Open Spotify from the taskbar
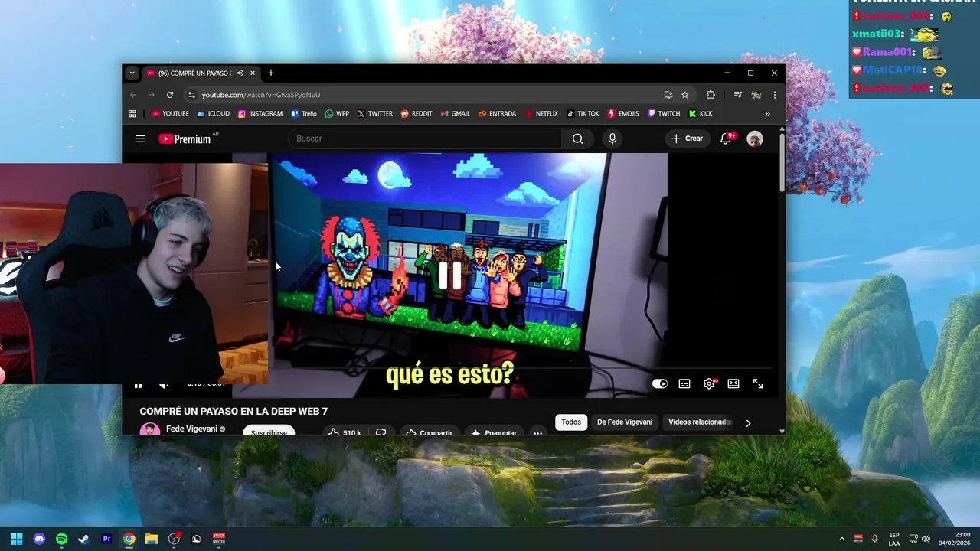Screen dimensions: 980x551 (x=61, y=539)
